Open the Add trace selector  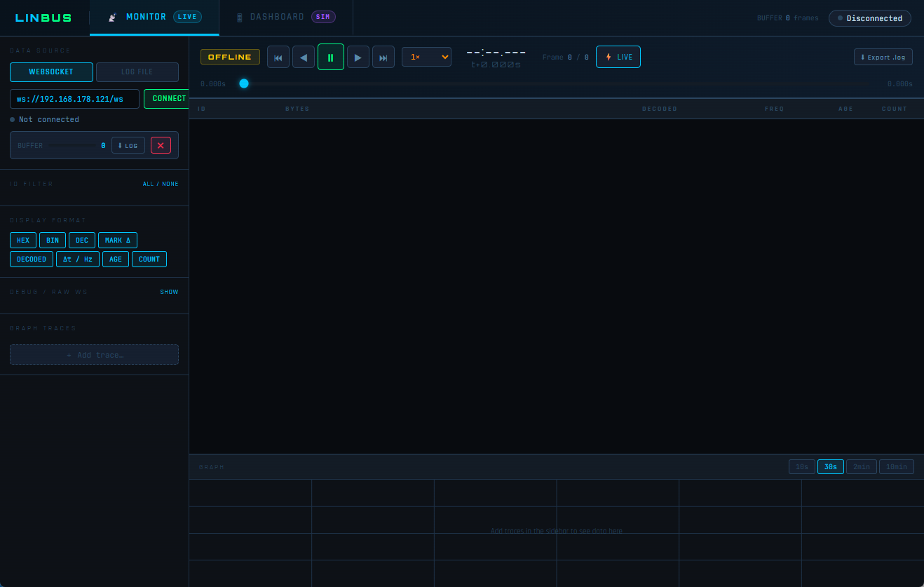94,355
